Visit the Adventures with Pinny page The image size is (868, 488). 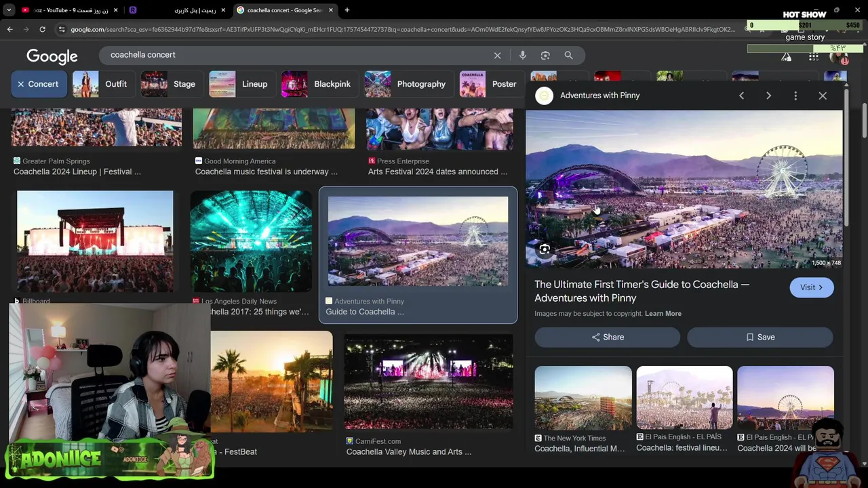click(x=811, y=287)
